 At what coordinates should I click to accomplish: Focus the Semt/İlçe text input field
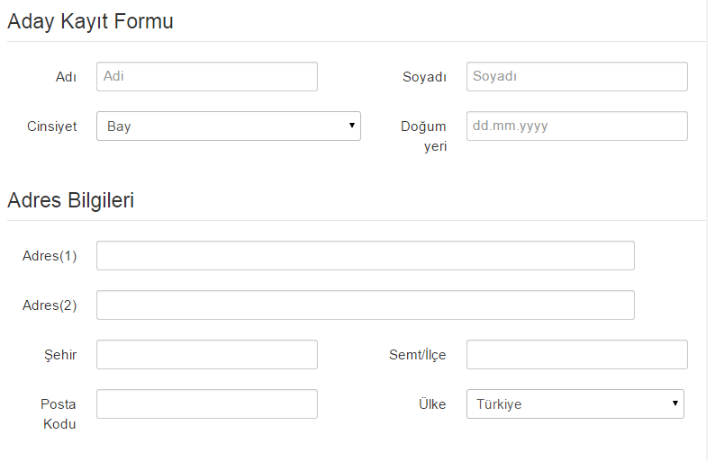tap(577, 354)
